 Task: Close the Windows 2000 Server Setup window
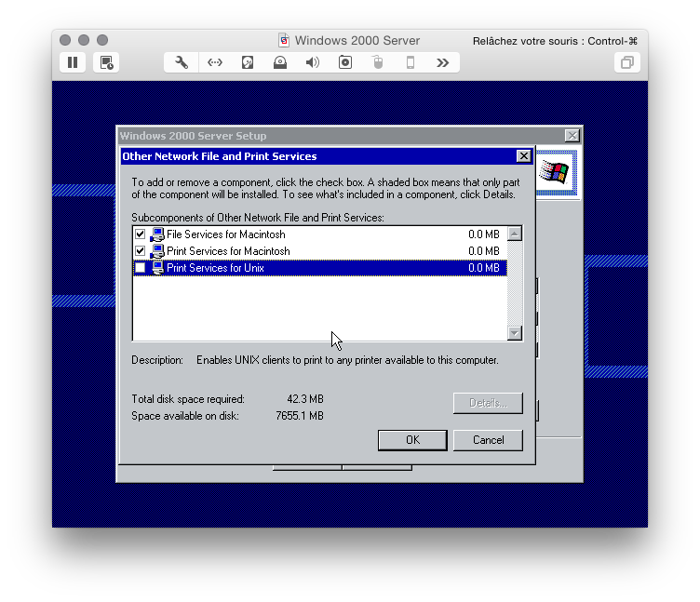point(572,136)
